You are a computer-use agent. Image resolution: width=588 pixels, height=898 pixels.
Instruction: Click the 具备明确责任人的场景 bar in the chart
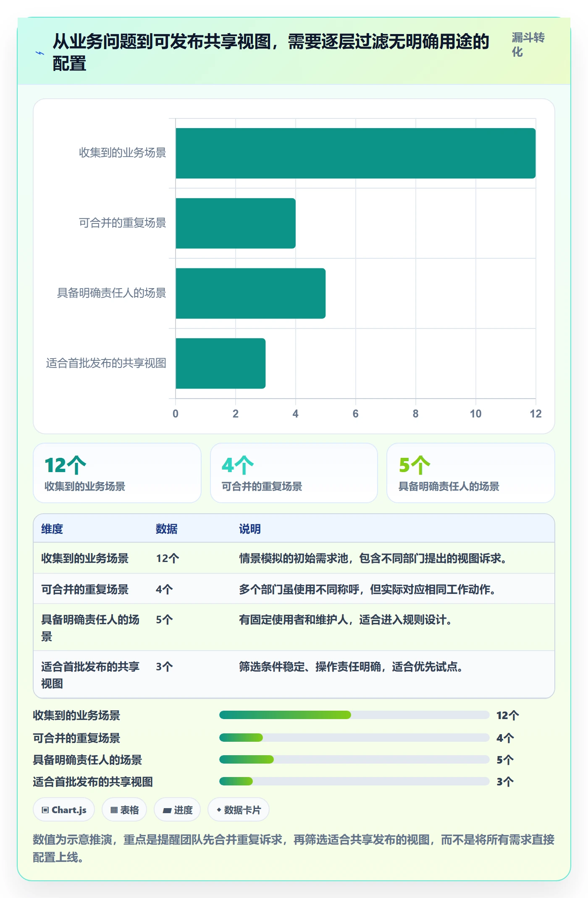pyautogui.click(x=250, y=293)
